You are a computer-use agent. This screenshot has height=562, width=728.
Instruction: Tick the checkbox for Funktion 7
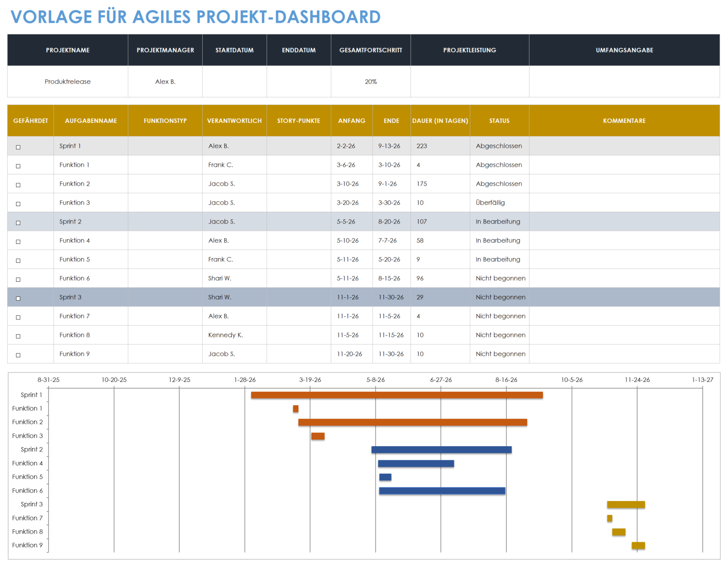pos(18,317)
